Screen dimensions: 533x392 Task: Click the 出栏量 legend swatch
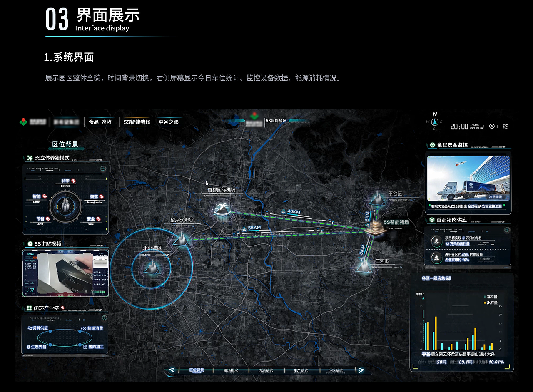click(485, 303)
